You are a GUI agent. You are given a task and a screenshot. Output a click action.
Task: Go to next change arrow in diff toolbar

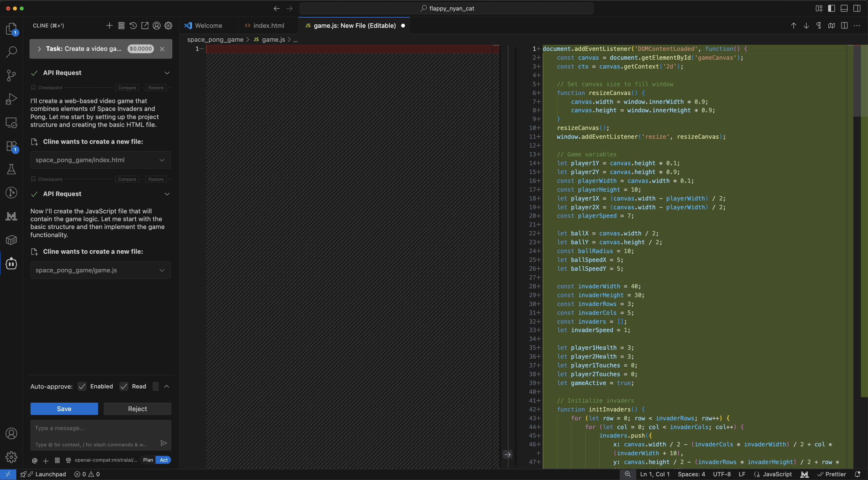[x=806, y=26]
